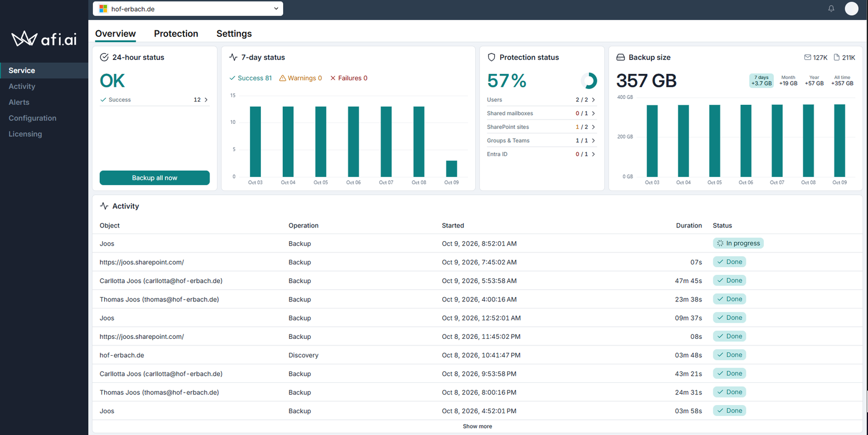The height and width of the screenshot is (435, 868).
Task: Select Service in the sidebar
Action: pyautogui.click(x=44, y=71)
